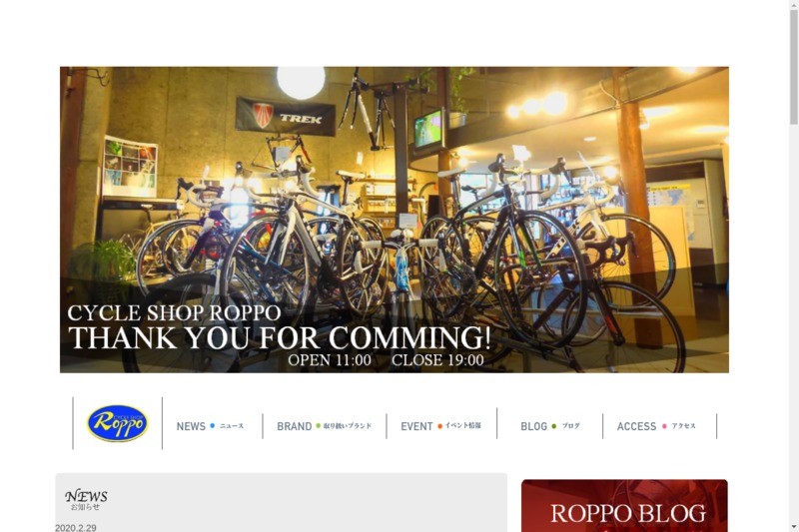Click the orange dot beside EVENT

(x=439, y=426)
